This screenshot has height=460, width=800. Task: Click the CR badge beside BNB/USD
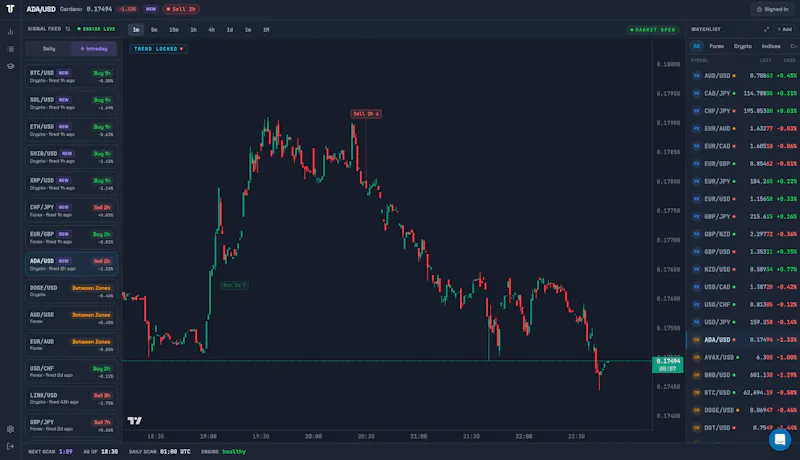(696, 375)
